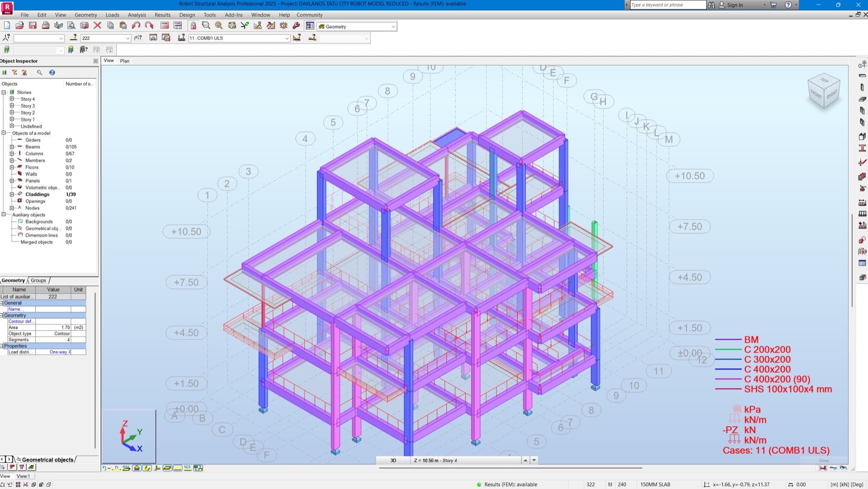Click the Redo arrow icon
The width and height of the screenshot is (868, 489).
[x=149, y=26]
